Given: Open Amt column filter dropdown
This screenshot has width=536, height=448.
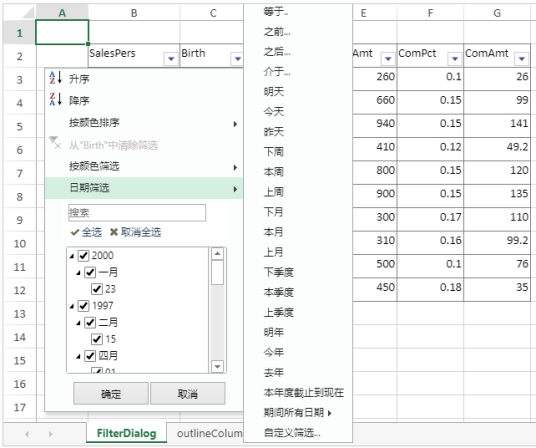Looking at the screenshot, I should 388,59.
